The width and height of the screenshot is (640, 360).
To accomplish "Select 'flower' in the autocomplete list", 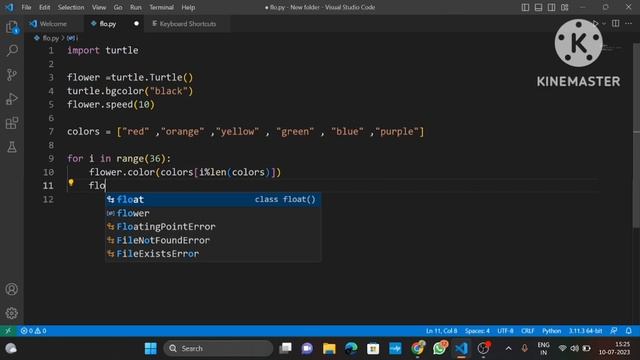I will (213, 213).
